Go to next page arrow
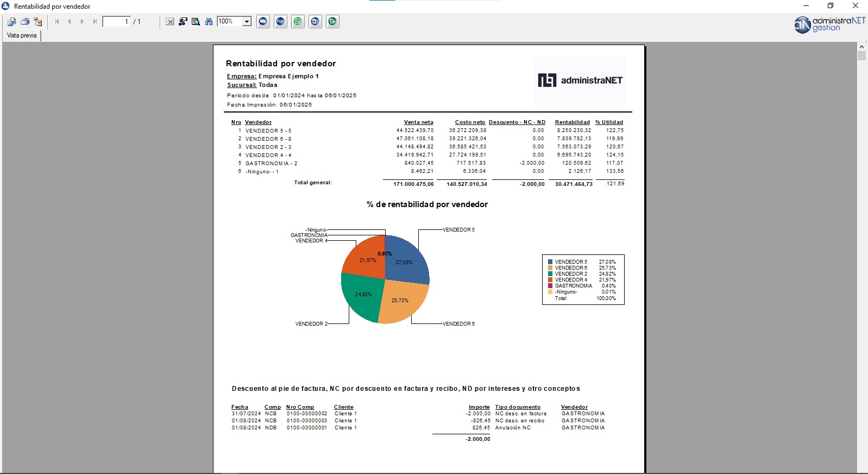Viewport: 868px width, 474px height. tap(82, 22)
